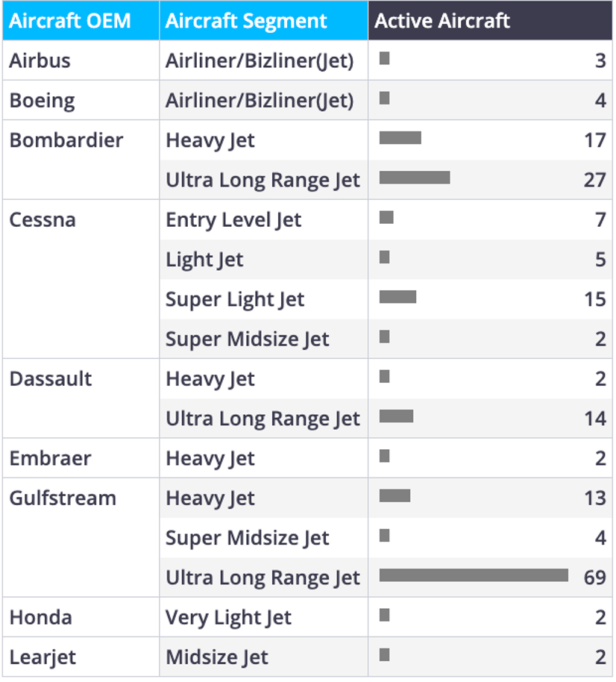Select the Dassault Ultra Long Range bar showing 14
Screen dimensions: 616x682
click(x=397, y=416)
